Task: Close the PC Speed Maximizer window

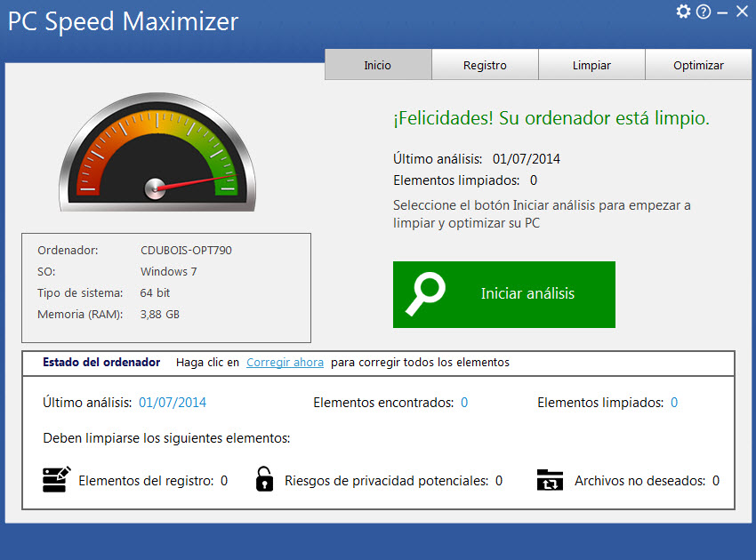Action: point(743,11)
